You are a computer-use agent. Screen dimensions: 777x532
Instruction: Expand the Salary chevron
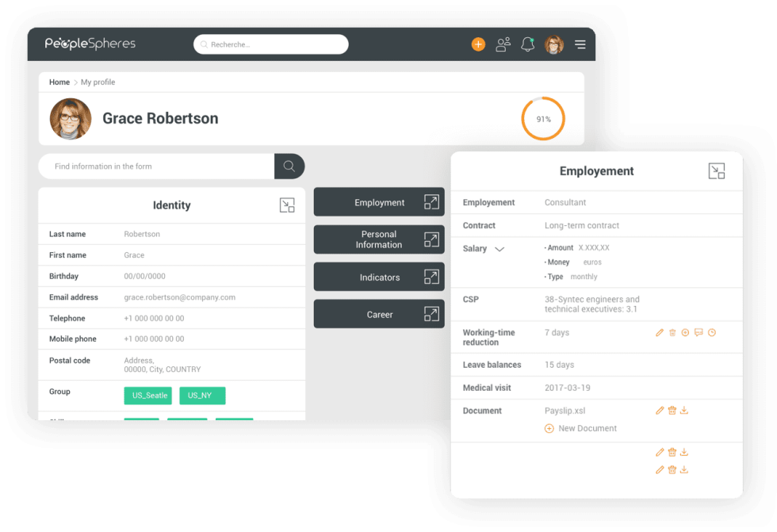click(x=499, y=249)
